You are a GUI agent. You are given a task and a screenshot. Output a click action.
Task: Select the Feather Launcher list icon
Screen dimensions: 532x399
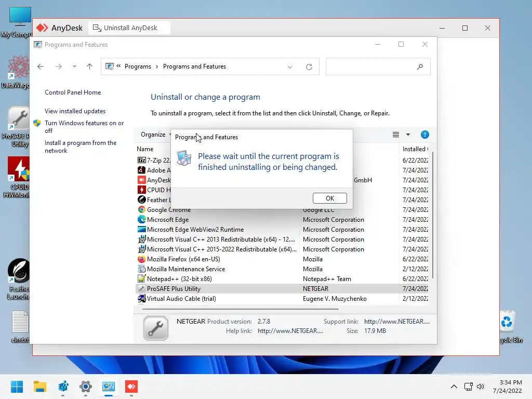[141, 199]
